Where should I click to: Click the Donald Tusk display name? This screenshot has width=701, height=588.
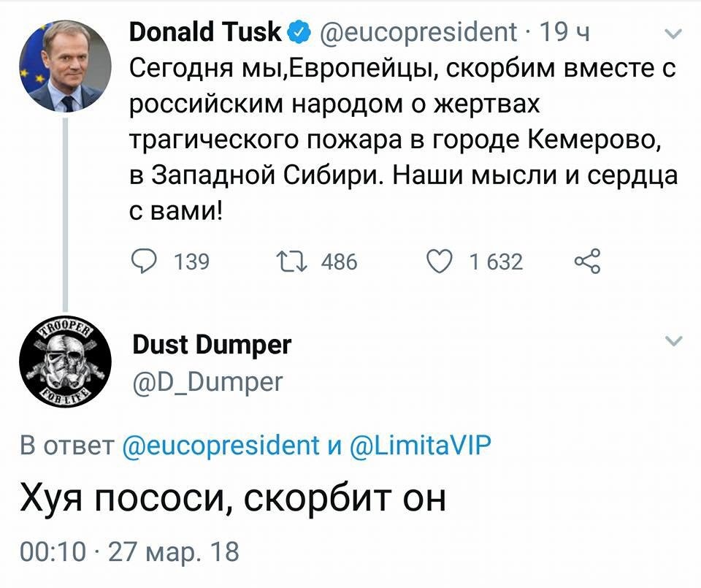point(204,32)
